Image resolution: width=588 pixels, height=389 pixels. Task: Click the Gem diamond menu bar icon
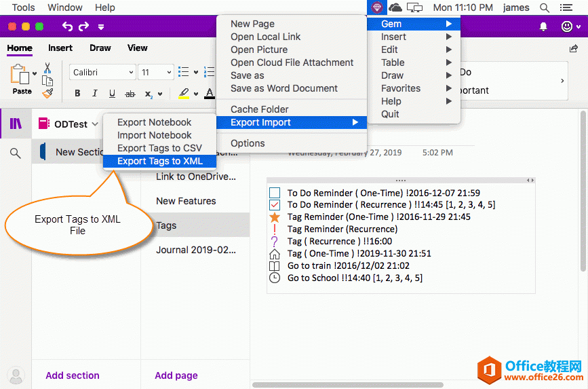(377, 7)
